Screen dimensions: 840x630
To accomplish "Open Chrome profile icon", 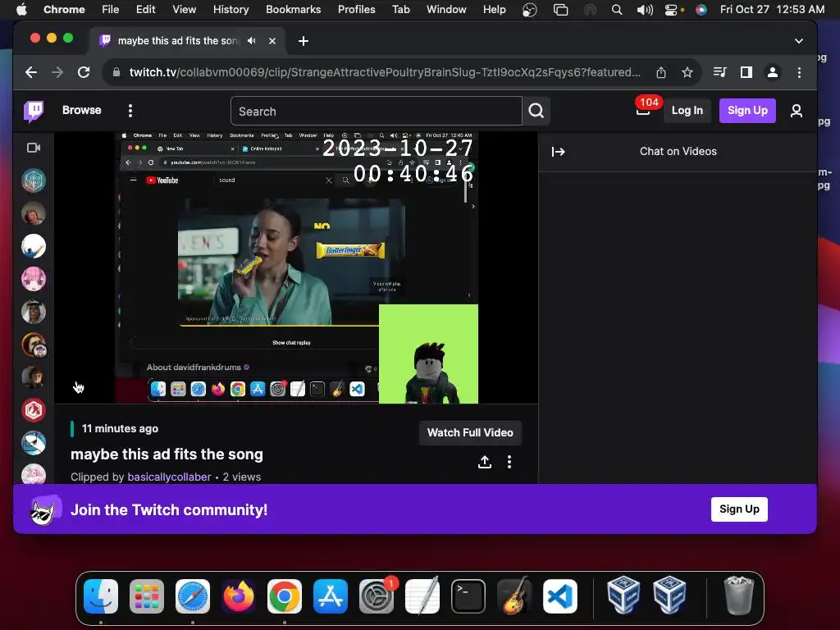I will coord(773,72).
